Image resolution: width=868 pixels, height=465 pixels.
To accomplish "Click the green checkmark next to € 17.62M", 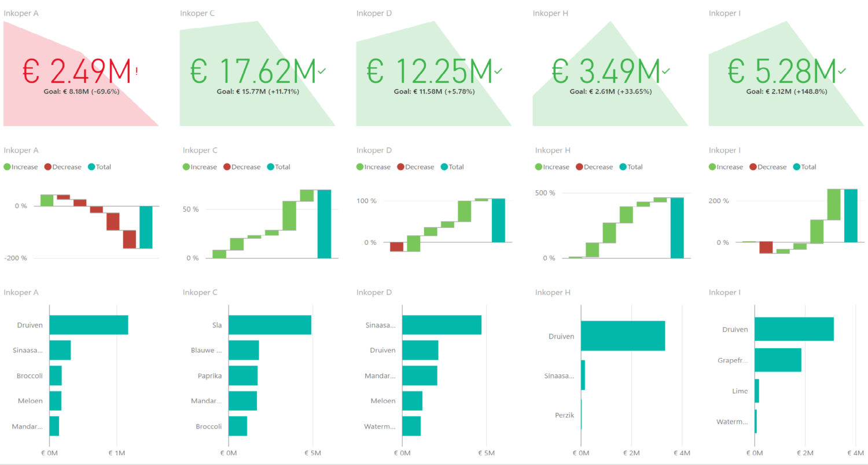I will pyautogui.click(x=323, y=71).
